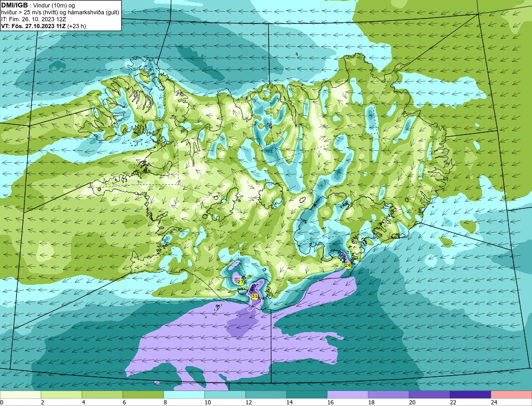The width and height of the screenshot is (532, 406).
Task: Choose the dark teal 14–16 m/s legend swatch
Action: click(x=307, y=395)
